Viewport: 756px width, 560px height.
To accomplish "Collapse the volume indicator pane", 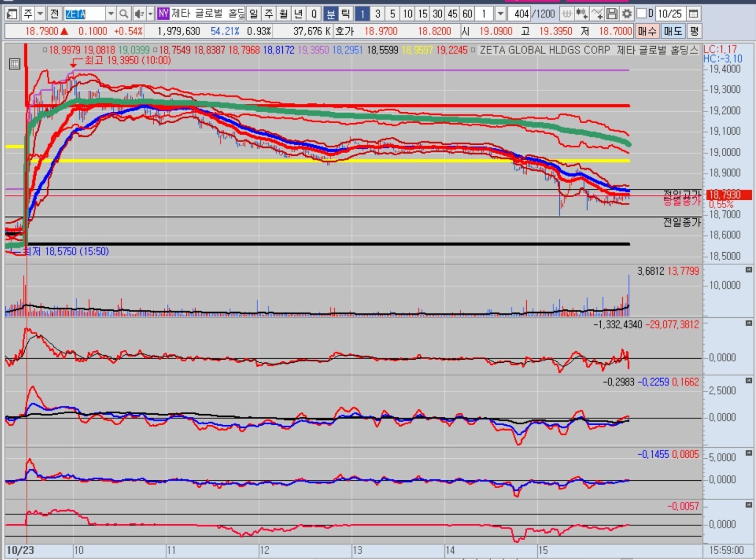I will 749,270.
